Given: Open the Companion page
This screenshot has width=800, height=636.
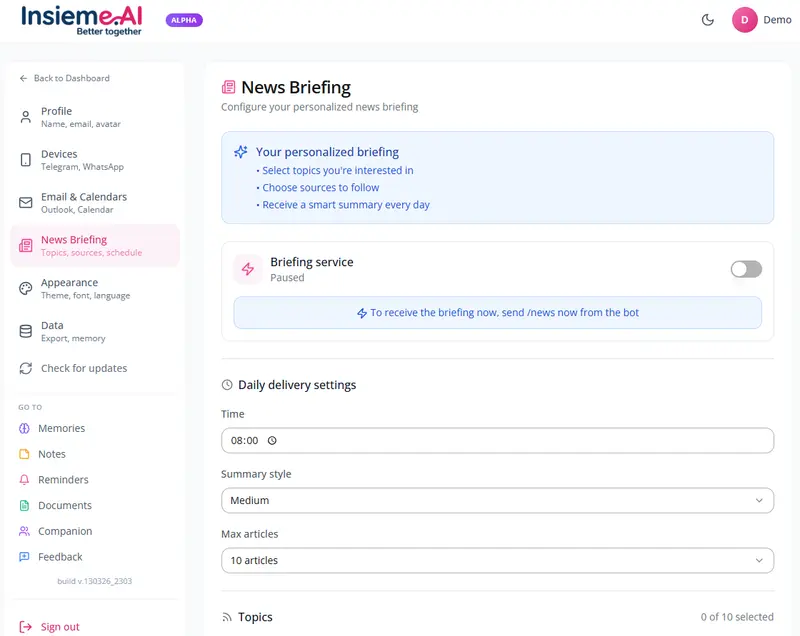Looking at the screenshot, I should [64, 531].
